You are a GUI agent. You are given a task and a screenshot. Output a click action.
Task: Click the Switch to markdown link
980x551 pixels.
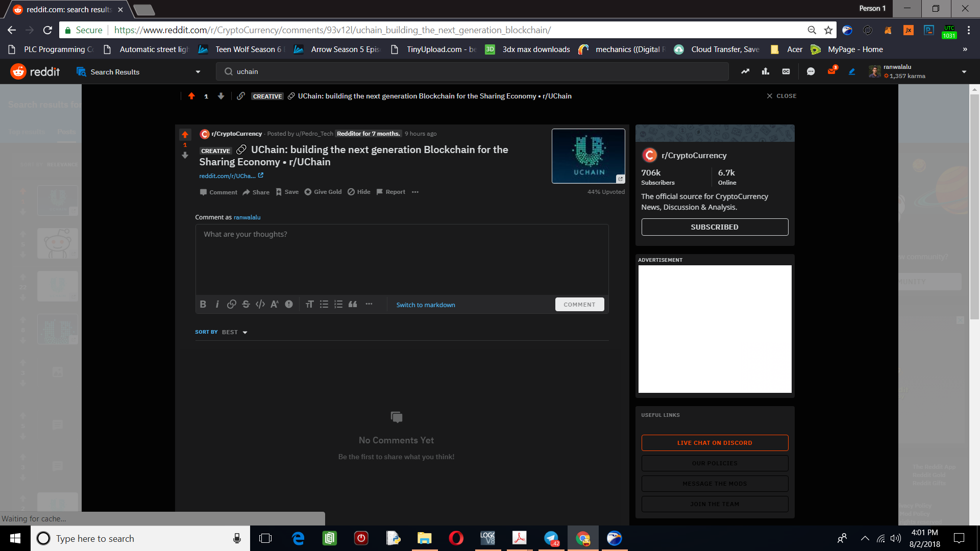426,305
